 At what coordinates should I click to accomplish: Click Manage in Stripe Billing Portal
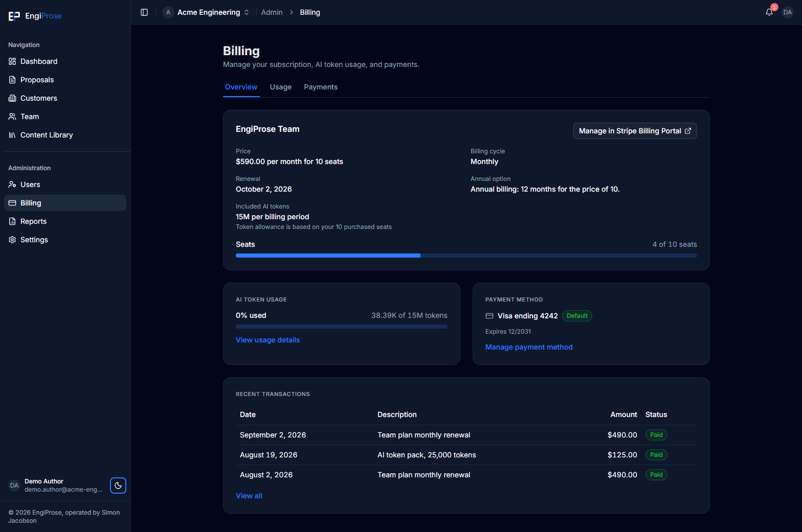coord(635,131)
